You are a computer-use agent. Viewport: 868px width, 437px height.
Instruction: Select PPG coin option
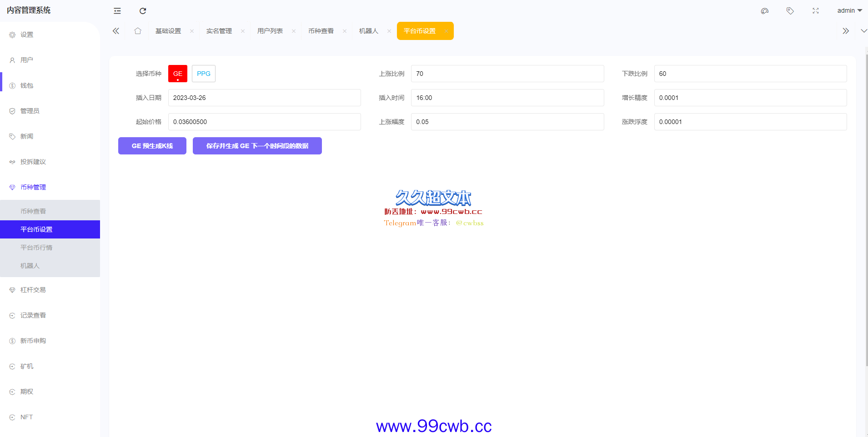[x=204, y=74]
